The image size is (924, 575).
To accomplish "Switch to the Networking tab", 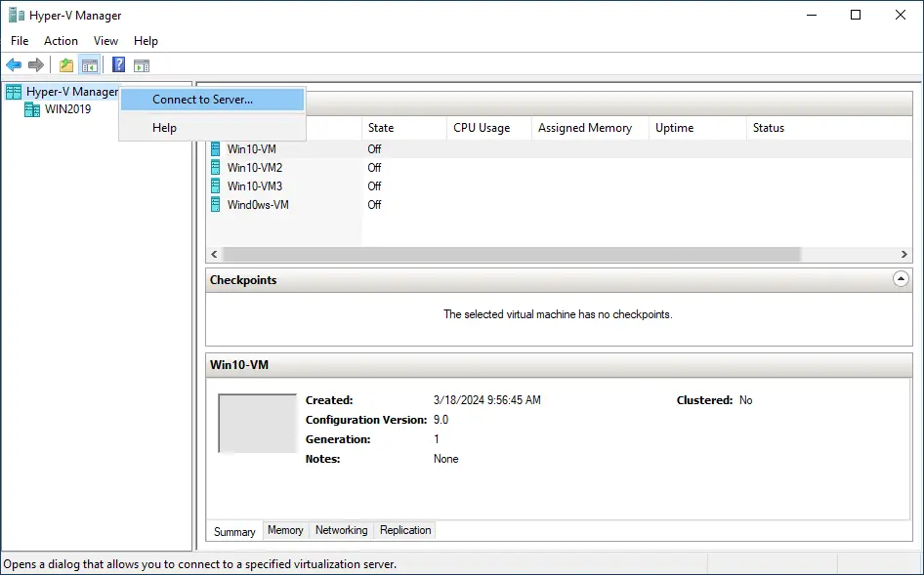I will click(x=341, y=530).
